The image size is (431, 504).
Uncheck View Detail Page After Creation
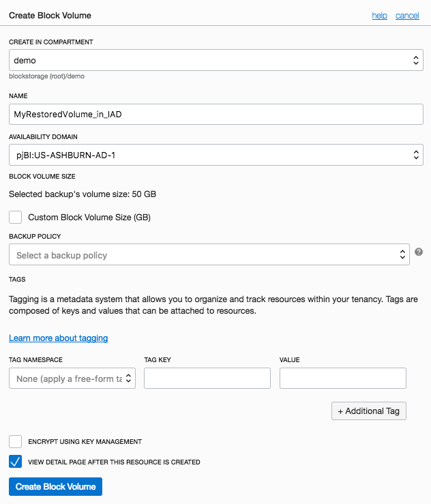click(x=16, y=462)
